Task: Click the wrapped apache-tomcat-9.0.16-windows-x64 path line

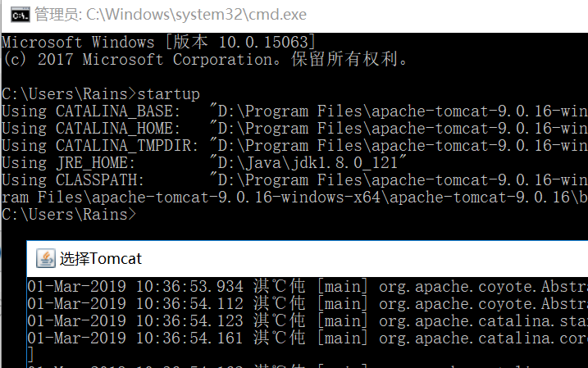Action: (294, 198)
